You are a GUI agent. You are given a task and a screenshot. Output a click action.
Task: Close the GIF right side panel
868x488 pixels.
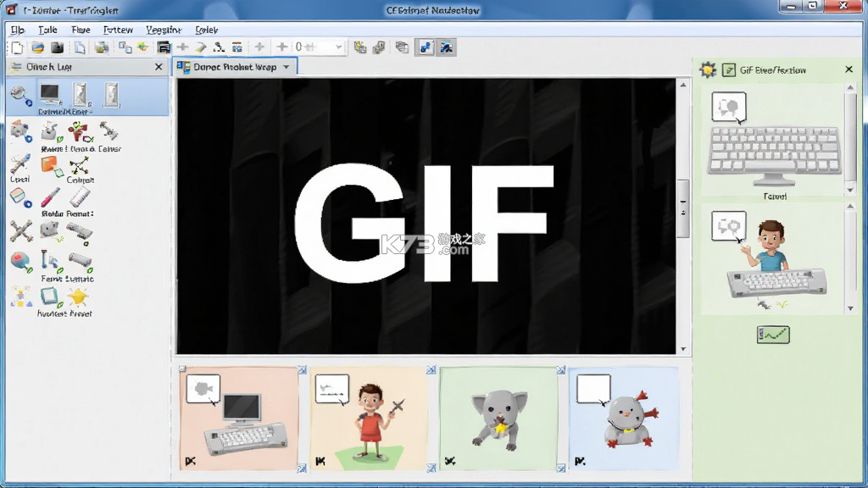(x=849, y=69)
